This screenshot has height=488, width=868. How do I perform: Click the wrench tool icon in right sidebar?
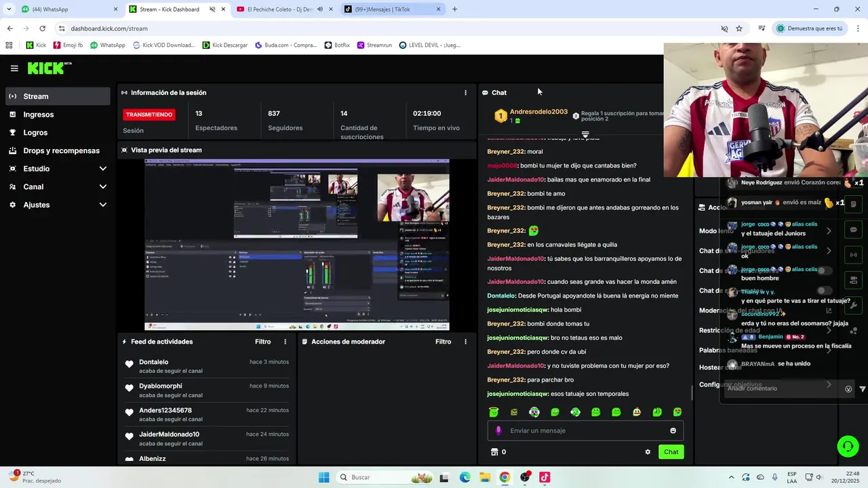[854, 305]
